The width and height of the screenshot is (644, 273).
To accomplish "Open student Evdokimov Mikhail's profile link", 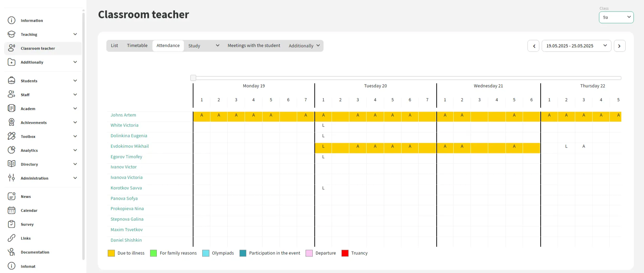I will 129,146.
